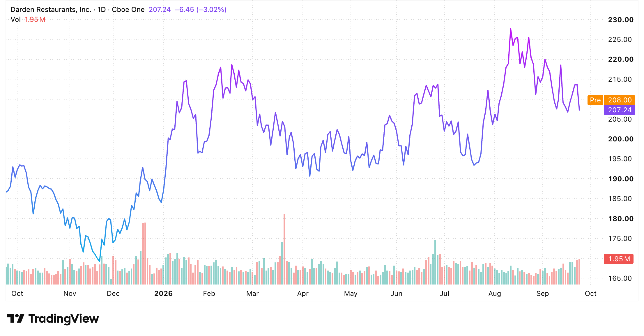644x336 pixels.
Task: Click the purple 207.24 last-price label
Action: [x=620, y=110]
